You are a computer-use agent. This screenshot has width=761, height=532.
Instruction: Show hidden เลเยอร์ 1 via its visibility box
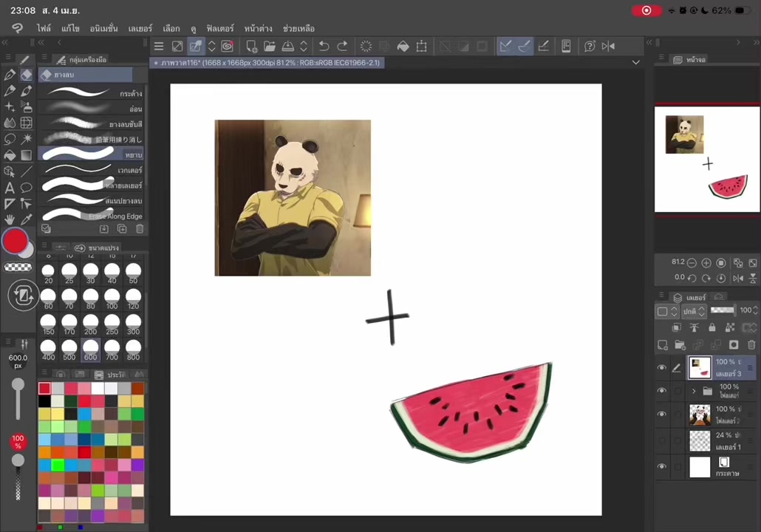pyautogui.click(x=661, y=440)
